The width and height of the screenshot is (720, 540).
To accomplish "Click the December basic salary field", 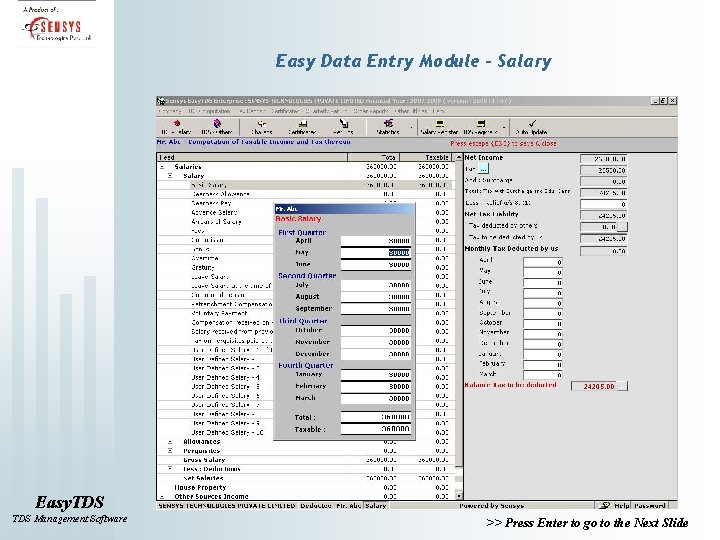I will click(x=376, y=354).
